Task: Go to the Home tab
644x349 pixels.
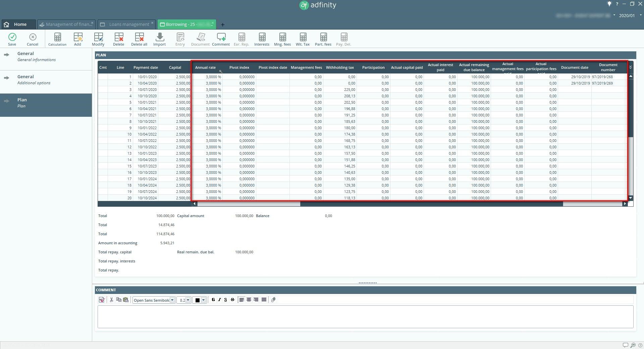Action: pos(18,24)
